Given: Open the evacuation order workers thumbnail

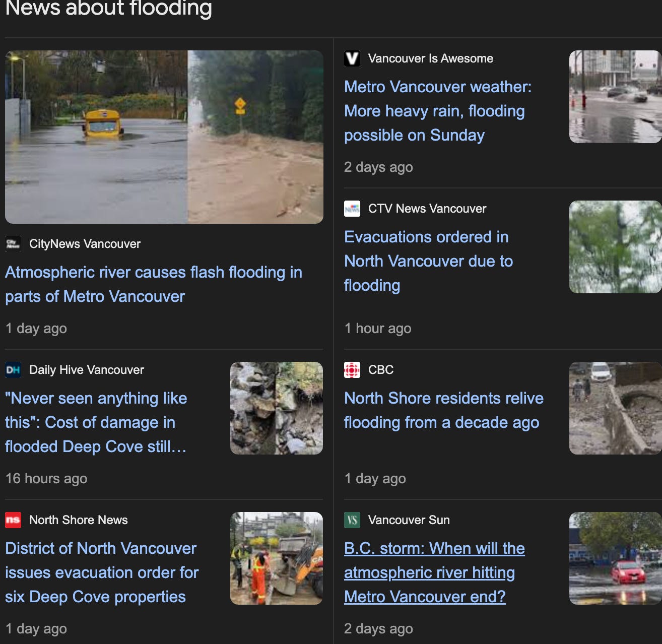Looking at the screenshot, I should (x=277, y=558).
